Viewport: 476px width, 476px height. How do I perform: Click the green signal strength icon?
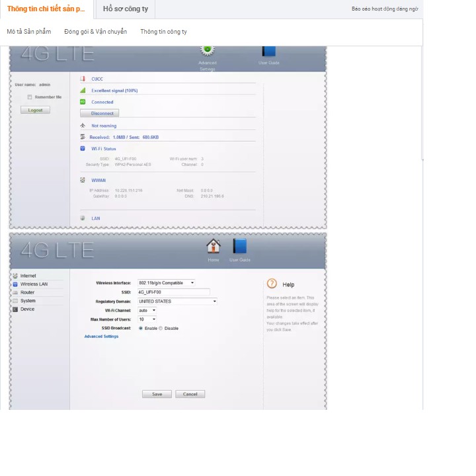83,91
